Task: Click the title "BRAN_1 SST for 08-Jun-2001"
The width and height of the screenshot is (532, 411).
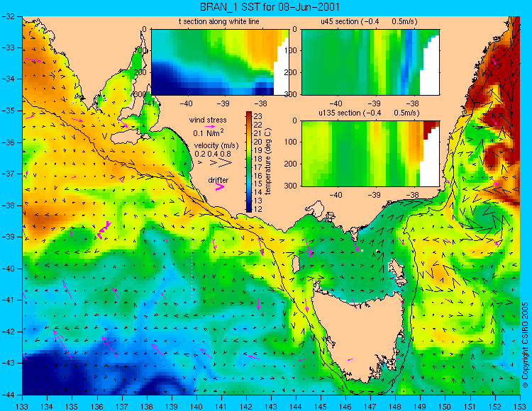Action: 269,7
